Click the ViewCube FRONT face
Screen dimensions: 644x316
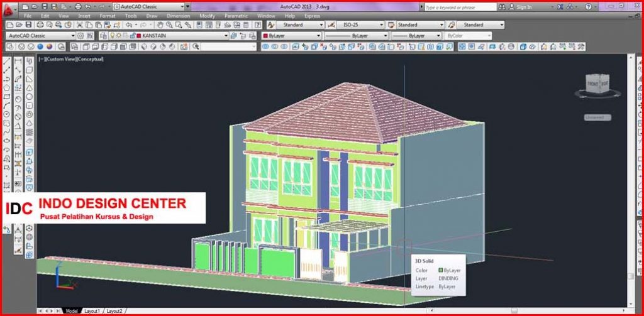click(592, 84)
